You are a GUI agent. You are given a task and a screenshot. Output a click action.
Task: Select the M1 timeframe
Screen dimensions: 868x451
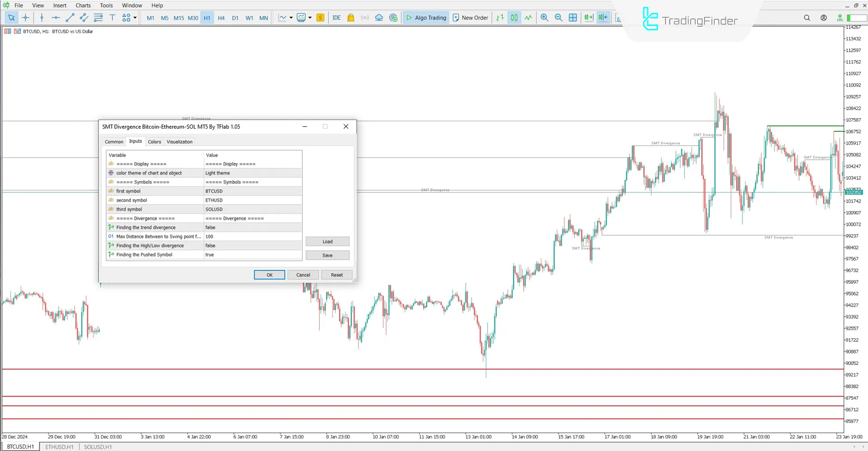pos(151,18)
